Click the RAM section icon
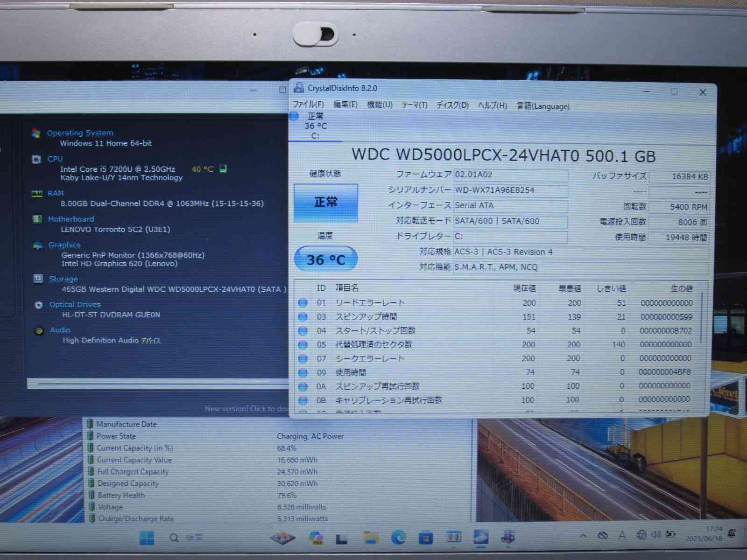This screenshot has height=560, width=747. (37, 193)
